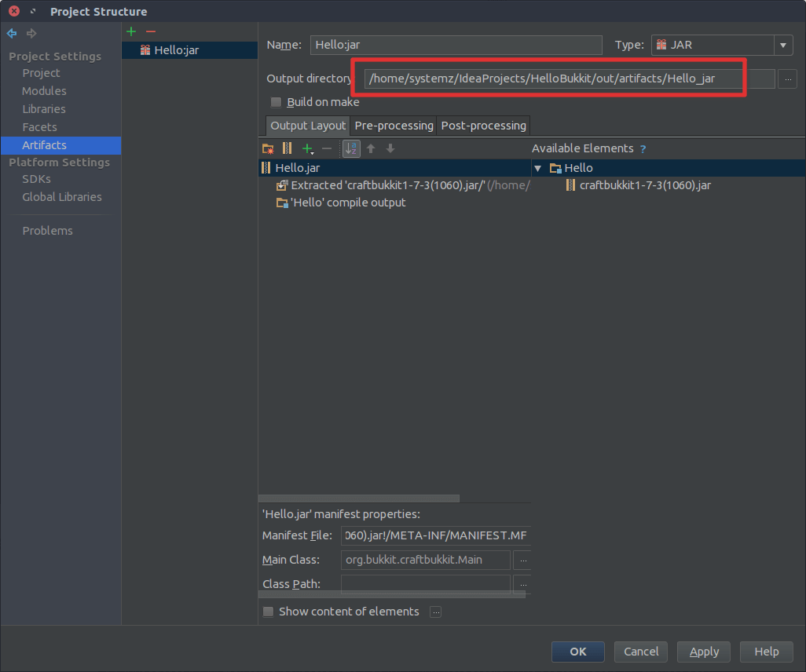Screen dimensions: 806x672
Task: Remove selected artifact with red minus
Action: (151, 31)
